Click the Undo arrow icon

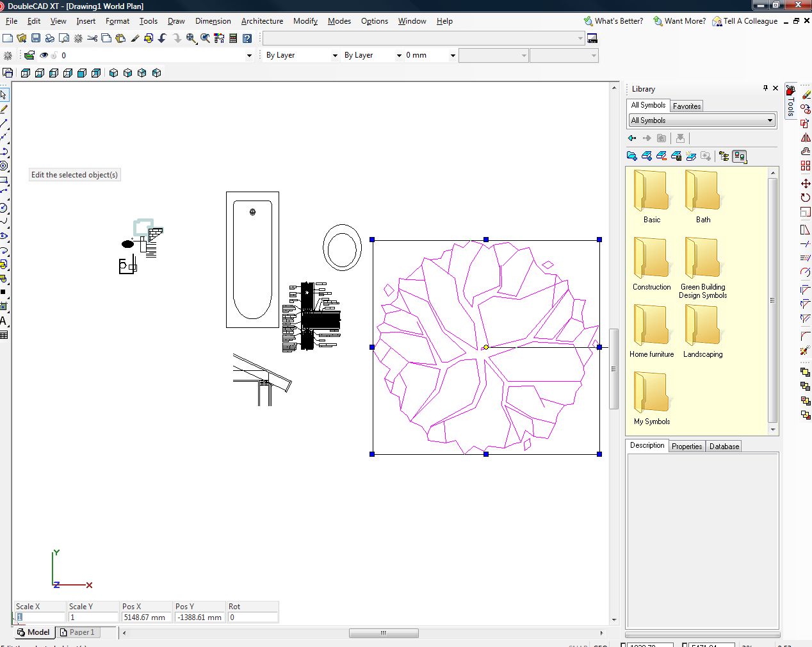162,38
